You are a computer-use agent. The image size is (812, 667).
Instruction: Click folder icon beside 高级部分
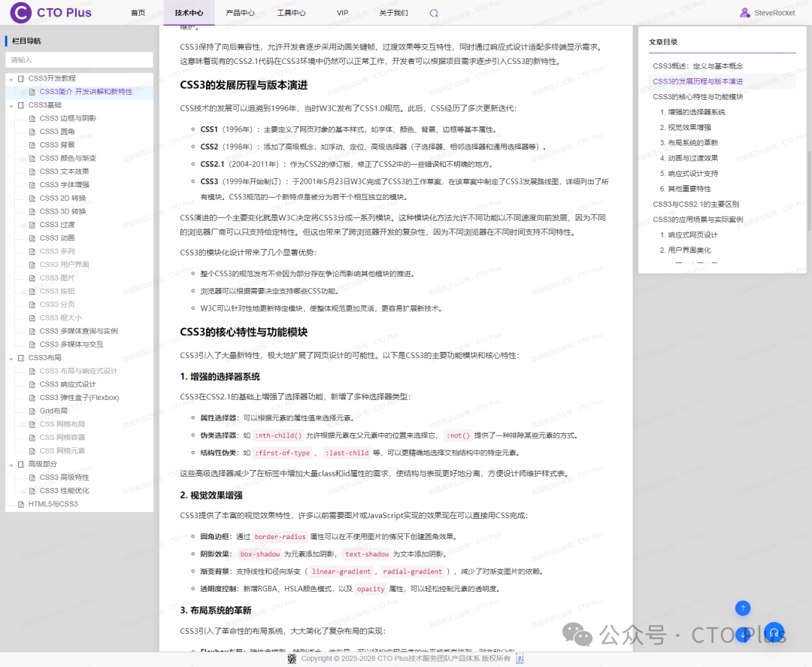[21, 464]
